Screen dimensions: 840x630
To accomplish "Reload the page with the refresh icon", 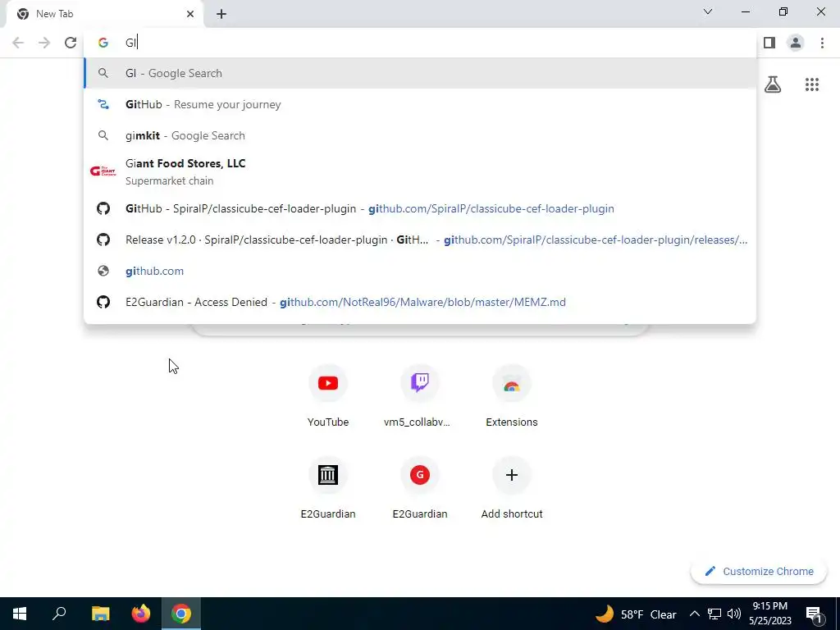I will (x=71, y=43).
